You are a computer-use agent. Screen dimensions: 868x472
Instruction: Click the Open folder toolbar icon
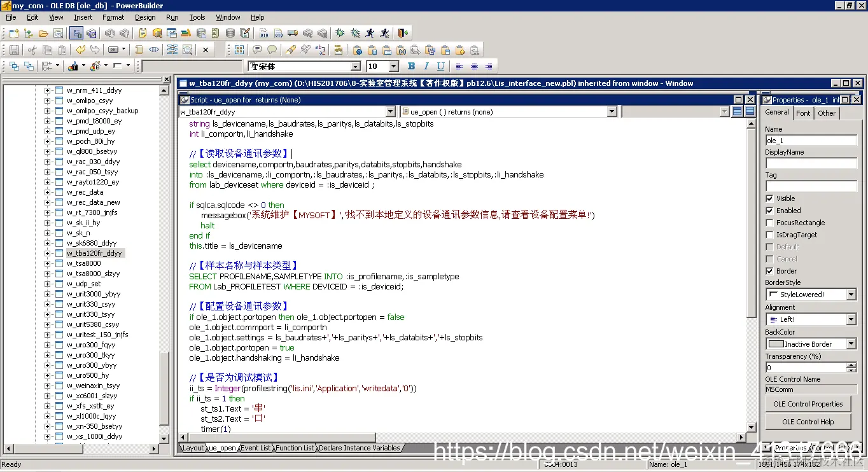(43, 33)
